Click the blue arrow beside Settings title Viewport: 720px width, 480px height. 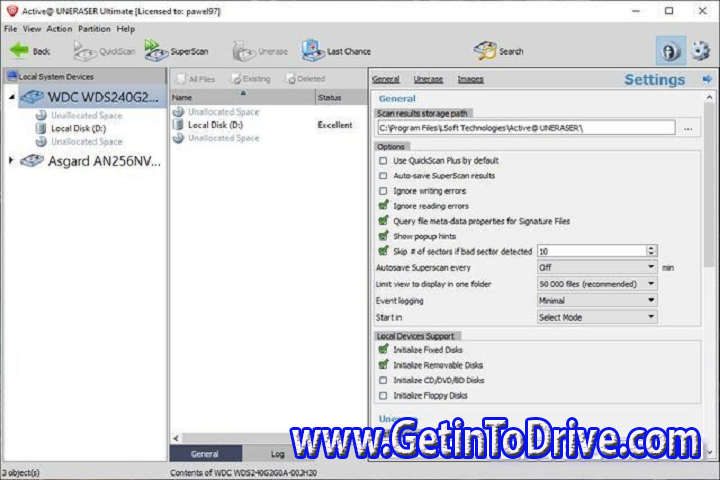pos(707,79)
